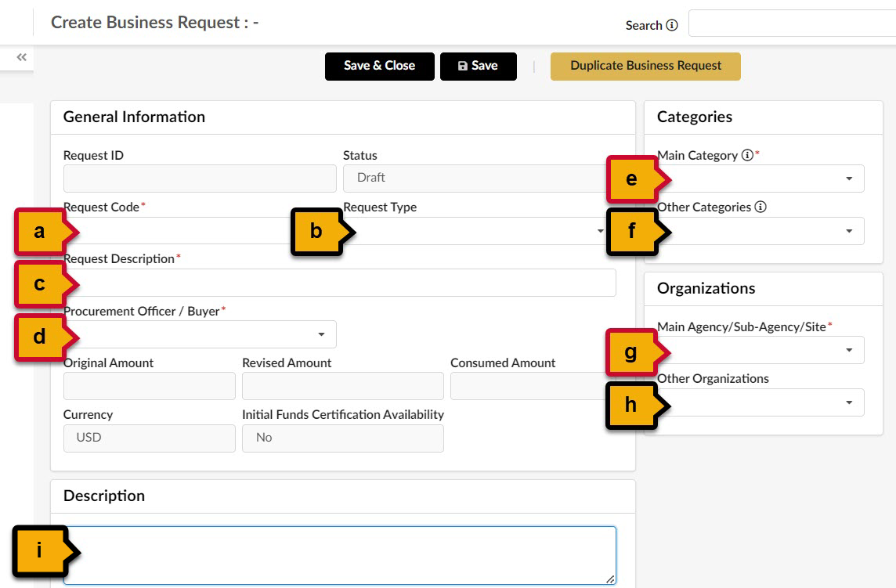
Task: Open the Request Type dropdown
Action: (478, 231)
